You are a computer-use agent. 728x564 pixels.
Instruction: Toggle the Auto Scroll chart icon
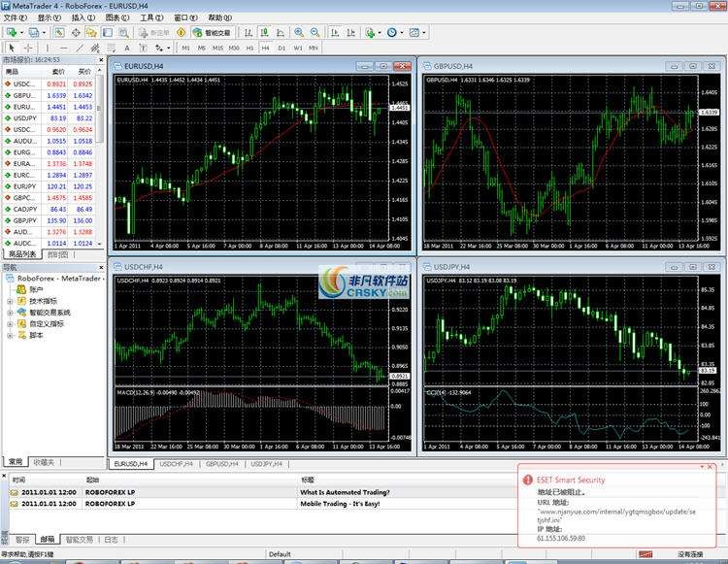335,32
